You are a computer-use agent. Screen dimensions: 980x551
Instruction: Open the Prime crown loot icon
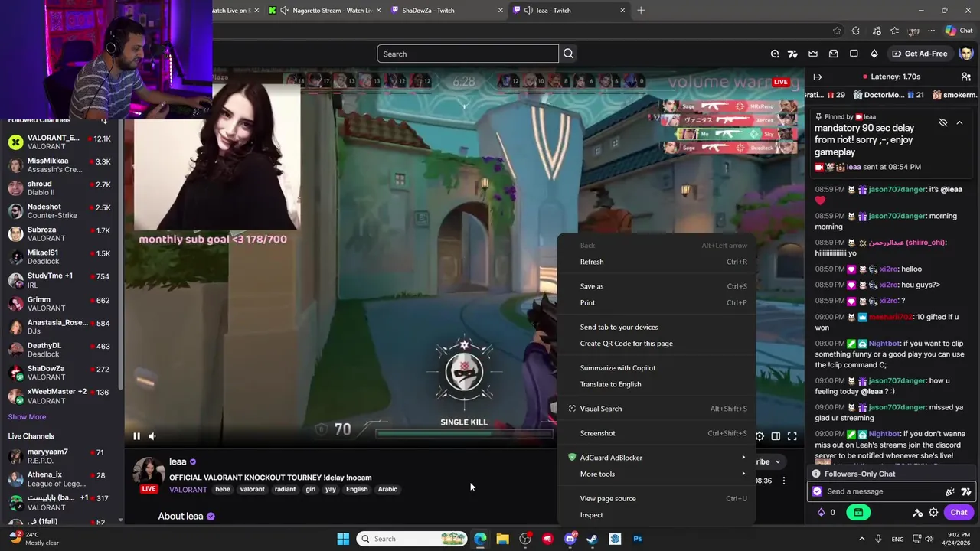tap(813, 54)
